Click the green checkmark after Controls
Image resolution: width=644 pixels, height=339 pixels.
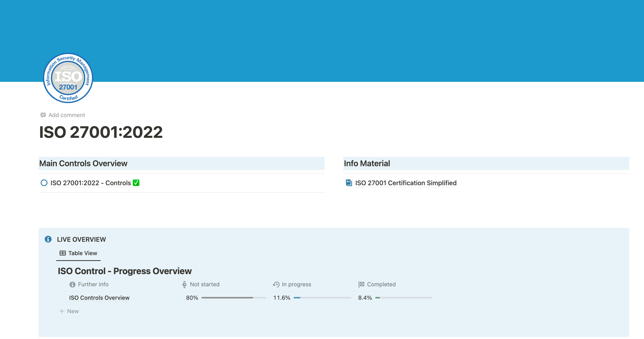coord(136,183)
